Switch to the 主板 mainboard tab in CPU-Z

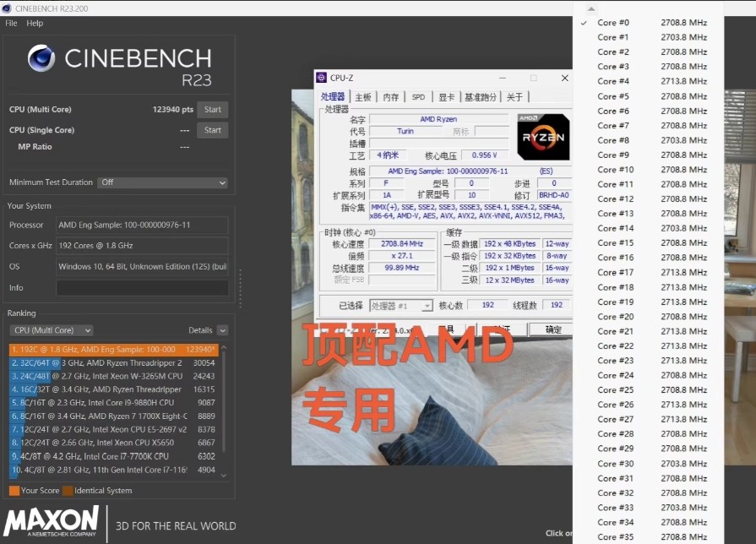click(x=363, y=96)
